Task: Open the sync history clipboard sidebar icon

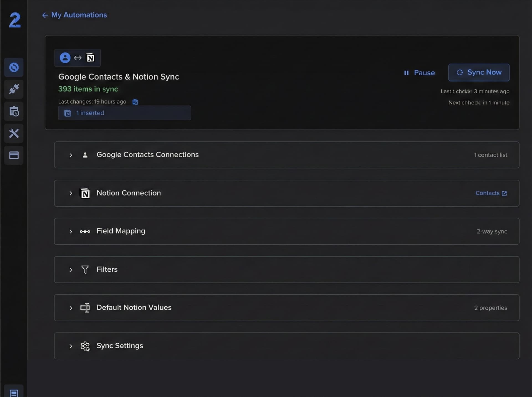Action: (x=14, y=111)
